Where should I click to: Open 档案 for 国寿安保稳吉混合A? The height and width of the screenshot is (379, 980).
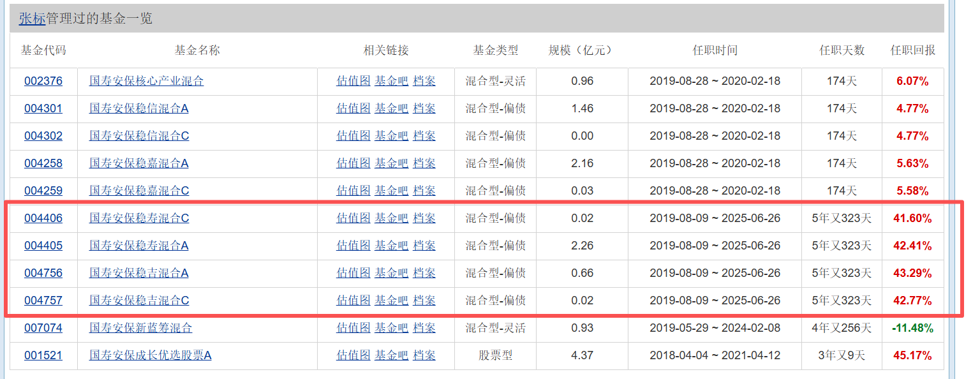point(424,273)
